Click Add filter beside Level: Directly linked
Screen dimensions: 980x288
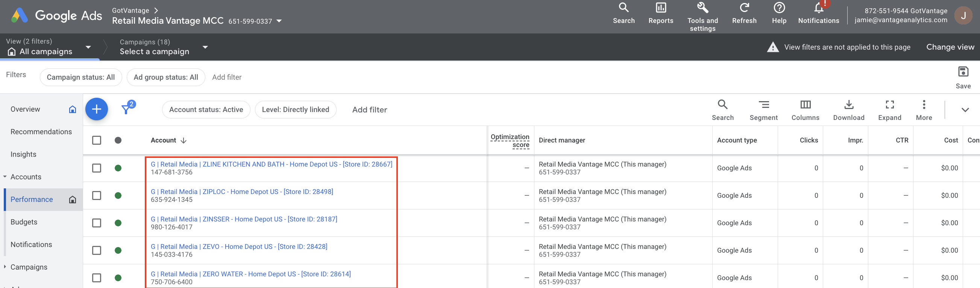coord(369,109)
